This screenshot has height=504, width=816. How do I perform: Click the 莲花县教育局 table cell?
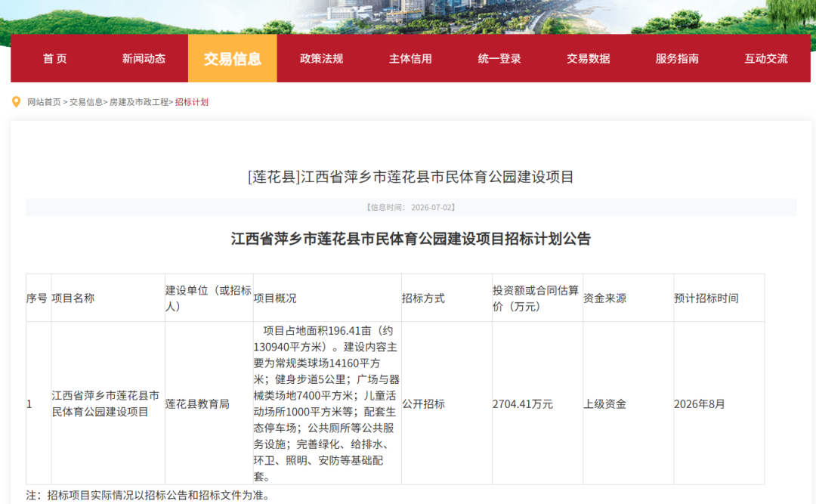[209, 404]
